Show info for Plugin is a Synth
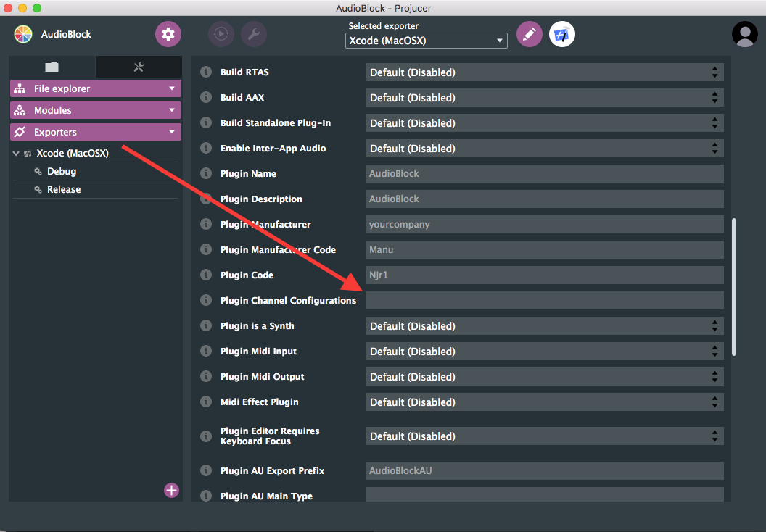Image resolution: width=766 pixels, height=532 pixels. pyautogui.click(x=206, y=325)
